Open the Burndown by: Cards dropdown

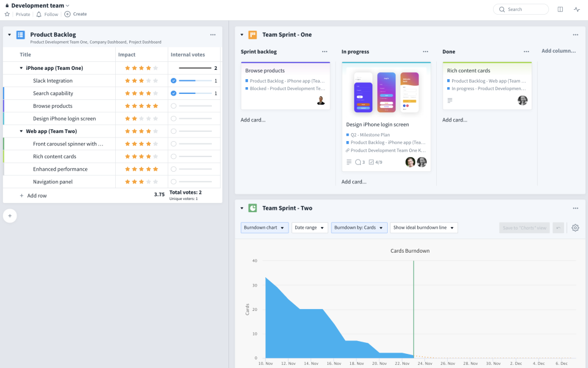358,228
